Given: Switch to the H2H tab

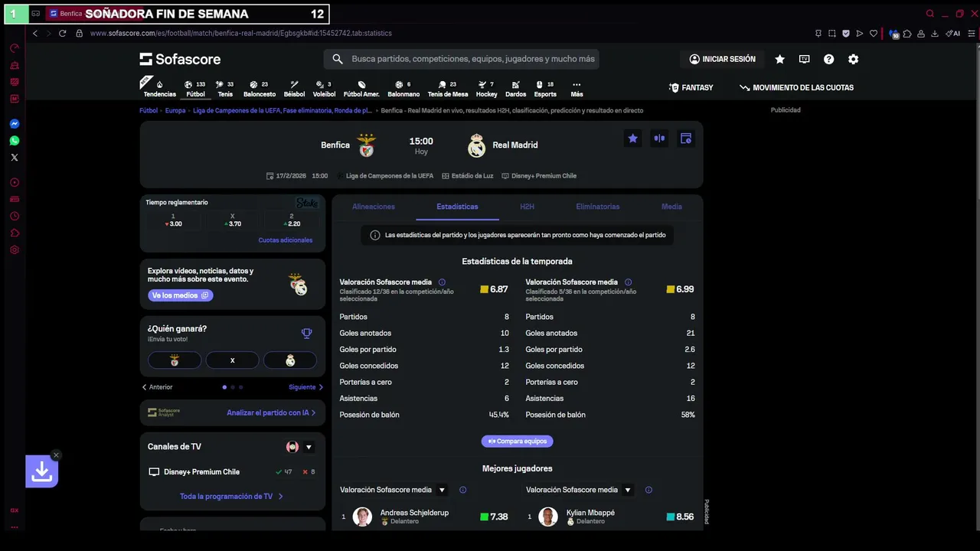Looking at the screenshot, I should tap(527, 207).
